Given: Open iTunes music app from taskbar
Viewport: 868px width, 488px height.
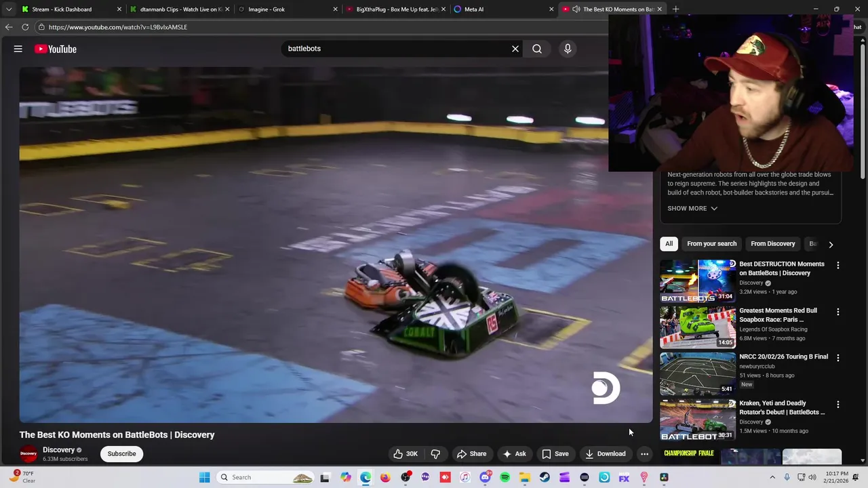Looking at the screenshot, I should click(x=465, y=477).
